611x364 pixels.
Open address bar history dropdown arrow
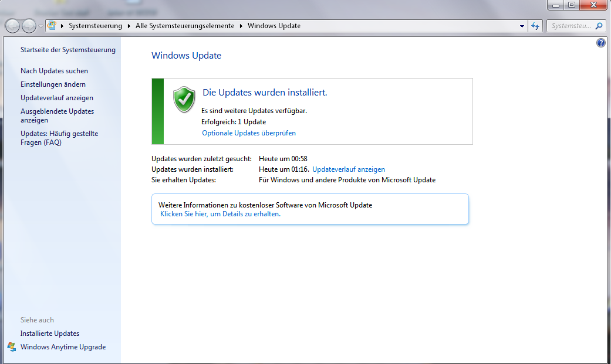(x=522, y=26)
